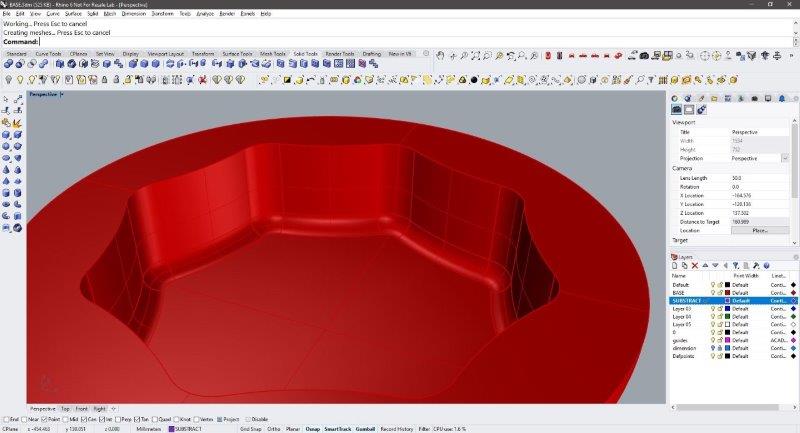Image resolution: width=800 pixels, height=433 pixels.
Task: Toggle the End osnap checkbox
Action: [x=6, y=419]
